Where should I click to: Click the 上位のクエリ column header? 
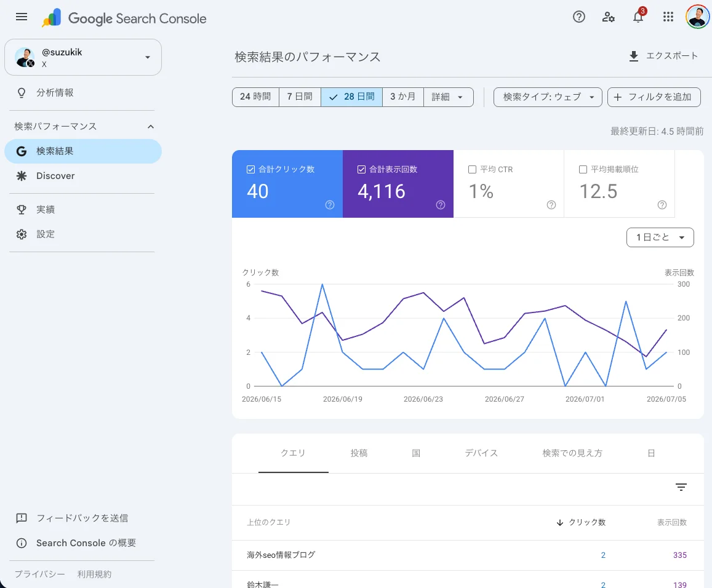(268, 523)
